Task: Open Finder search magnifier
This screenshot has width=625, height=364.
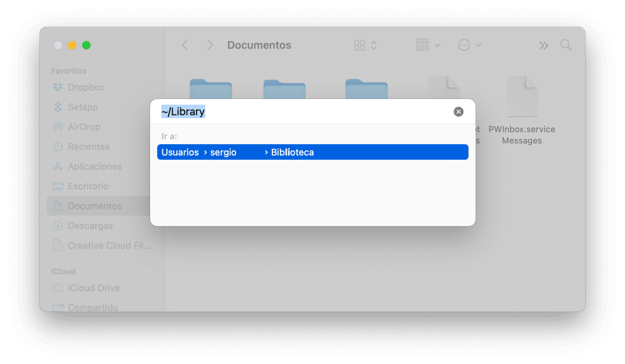Action: (566, 45)
